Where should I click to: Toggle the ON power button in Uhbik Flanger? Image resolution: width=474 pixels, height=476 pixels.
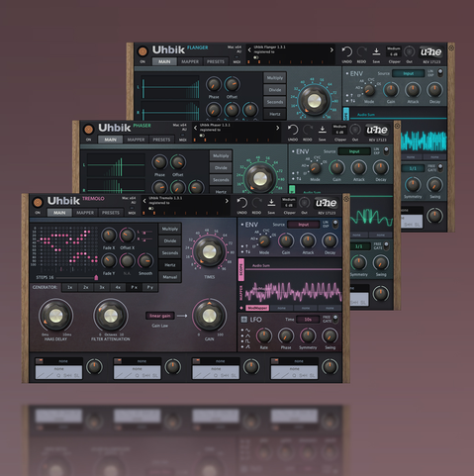pyautogui.click(x=142, y=51)
